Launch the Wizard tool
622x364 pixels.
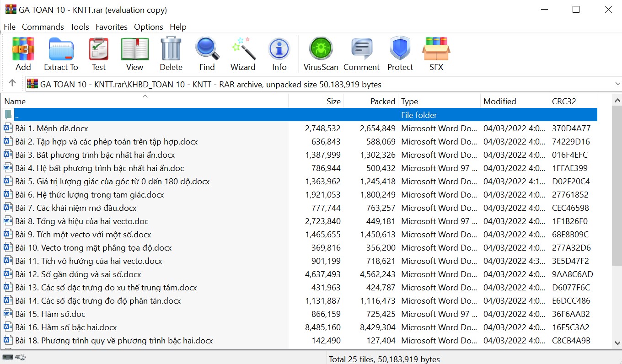(243, 54)
